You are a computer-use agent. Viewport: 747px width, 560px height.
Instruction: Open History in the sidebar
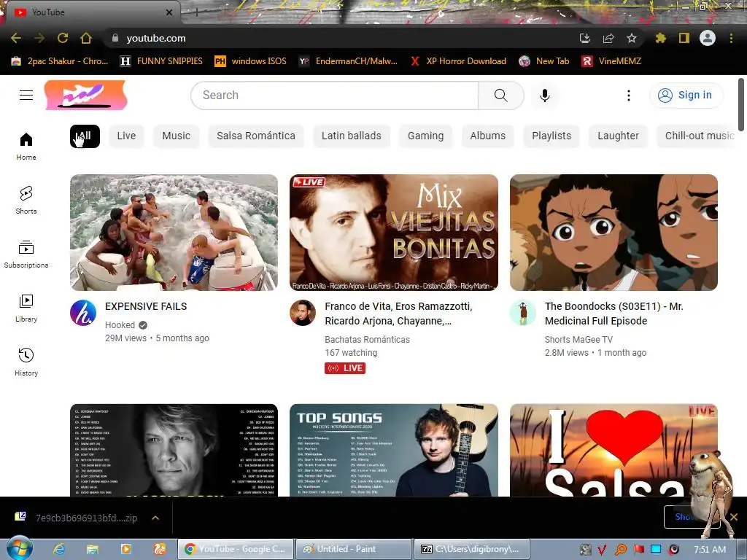tap(26, 362)
